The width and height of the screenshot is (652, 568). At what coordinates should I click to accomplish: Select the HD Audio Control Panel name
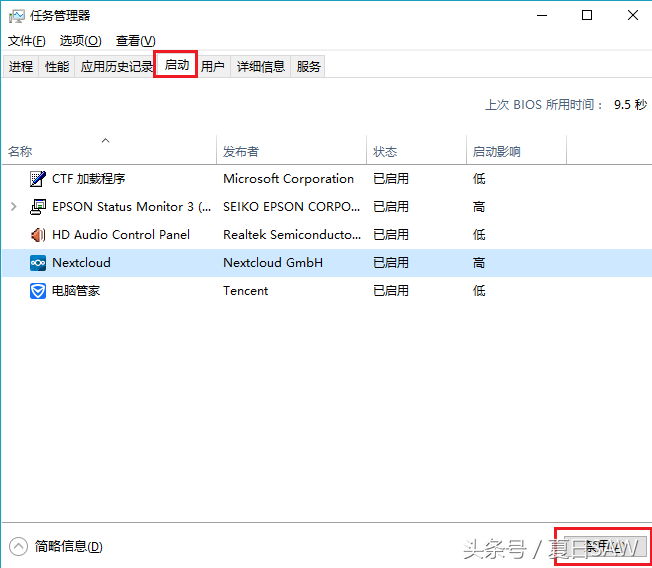coord(121,235)
